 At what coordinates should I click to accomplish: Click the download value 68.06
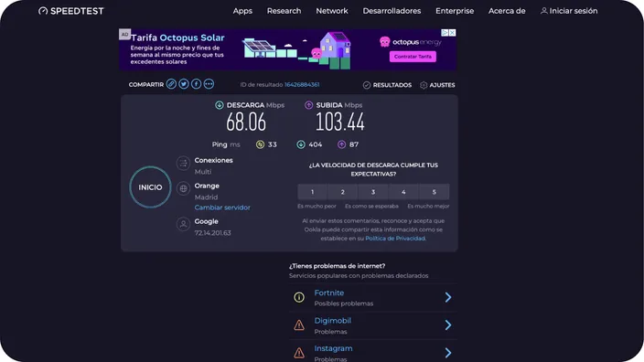246,122
